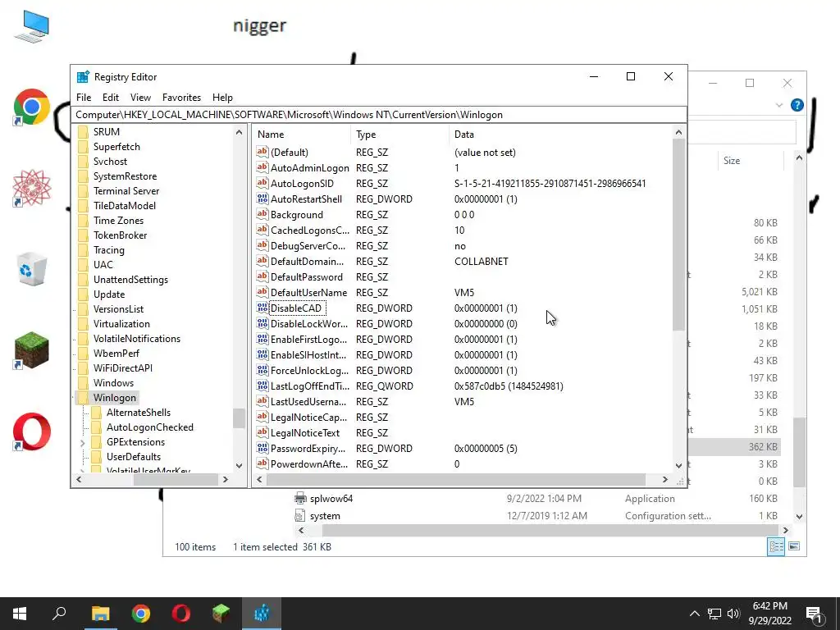This screenshot has height=630, width=840.
Task: Open the Favorites menu
Action: pyautogui.click(x=181, y=98)
